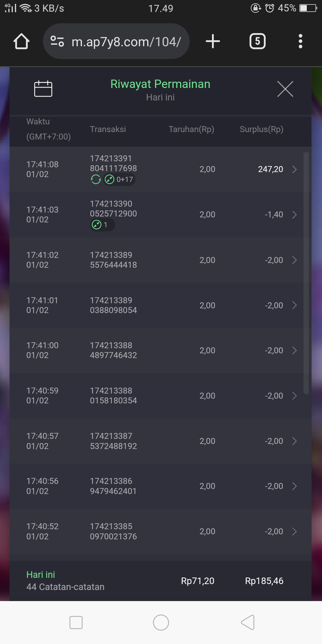Tap the 0+17 free spin badge
Viewport: 322px width, 644px height.
tap(119, 179)
